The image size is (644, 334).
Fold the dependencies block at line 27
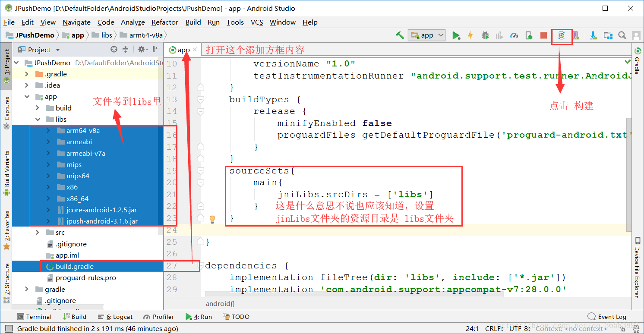201,266
